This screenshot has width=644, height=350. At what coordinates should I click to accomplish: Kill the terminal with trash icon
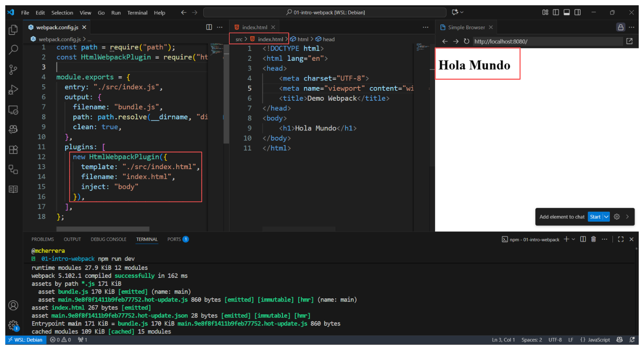(x=593, y=239)
